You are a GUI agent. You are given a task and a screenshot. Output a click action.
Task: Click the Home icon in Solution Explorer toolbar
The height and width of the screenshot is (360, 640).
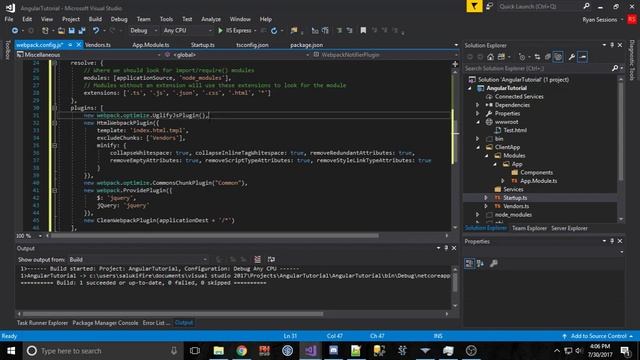click(x=491, y=57)
